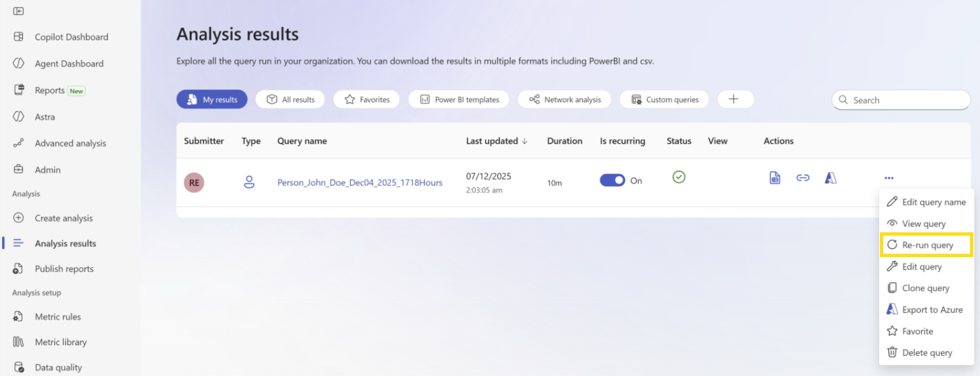Viewport: 980px width, 376px height.
Task: Open Metric library from the sidebar
Action: pyautogui.click(x=60, y=342)
